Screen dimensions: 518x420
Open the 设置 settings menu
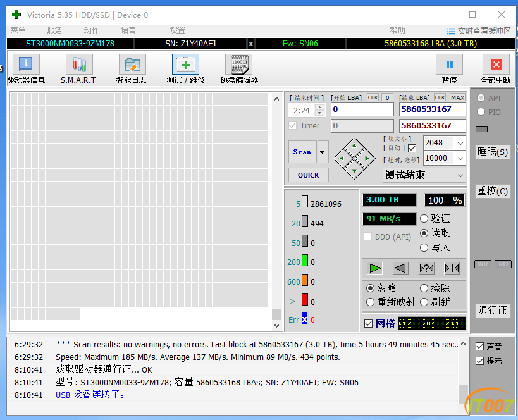tap(178, 30)
